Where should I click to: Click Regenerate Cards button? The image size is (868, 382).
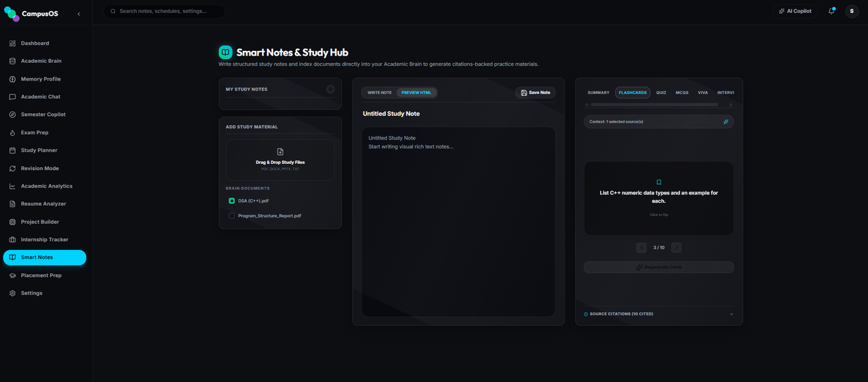[x=658, y=268]
